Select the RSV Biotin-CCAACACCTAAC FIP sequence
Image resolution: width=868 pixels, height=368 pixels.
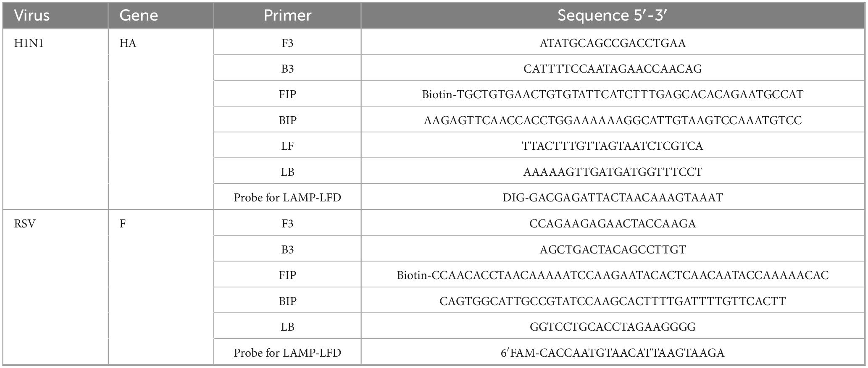613,275
